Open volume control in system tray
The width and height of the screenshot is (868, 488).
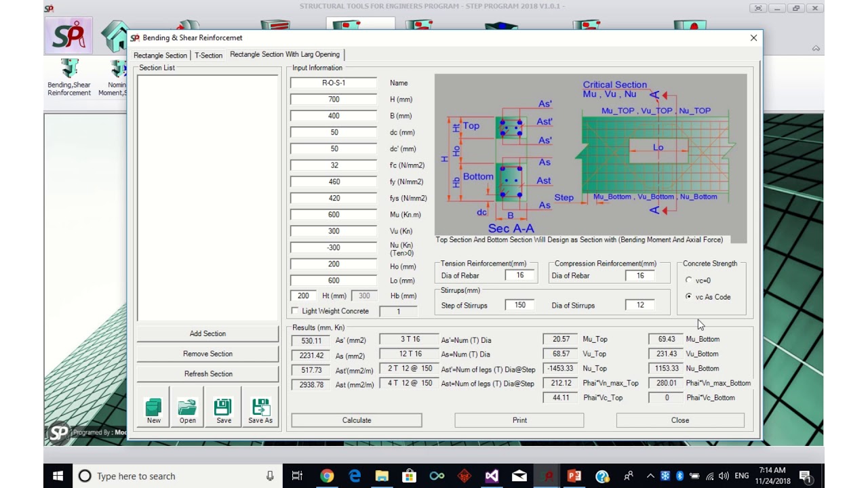pyautogui.click(x=724, y=476)
